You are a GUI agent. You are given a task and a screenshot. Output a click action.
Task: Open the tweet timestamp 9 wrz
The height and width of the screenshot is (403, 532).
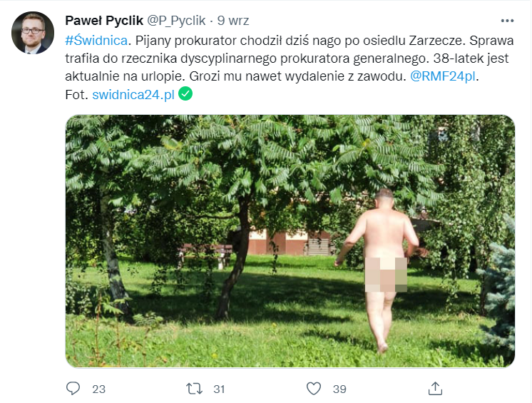233,21
